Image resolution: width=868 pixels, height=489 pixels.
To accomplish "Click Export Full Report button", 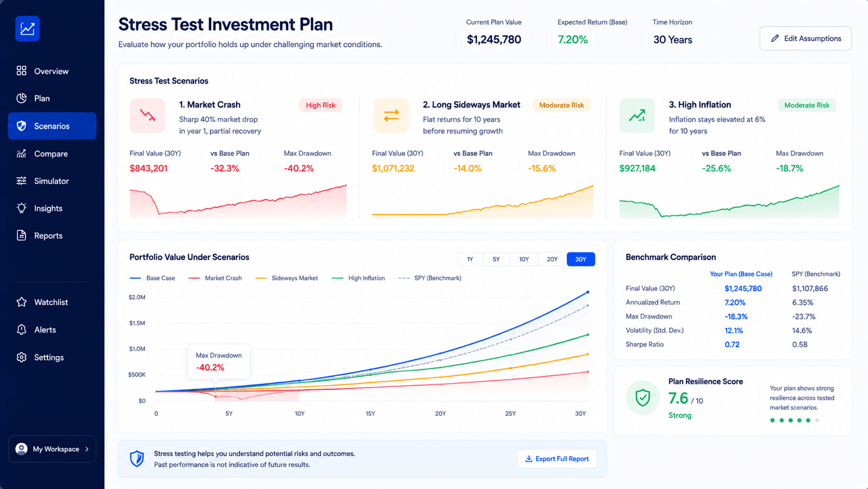I will [557, 459].
